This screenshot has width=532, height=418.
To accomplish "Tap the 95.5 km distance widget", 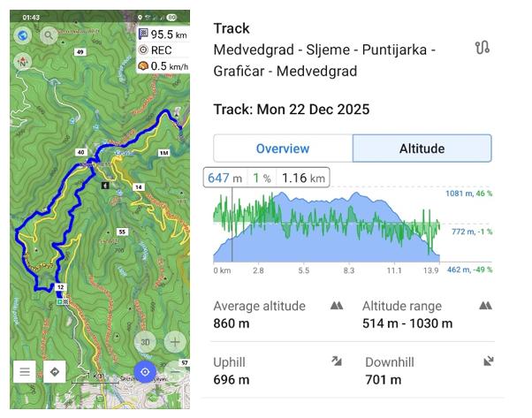I will [162, 34].
